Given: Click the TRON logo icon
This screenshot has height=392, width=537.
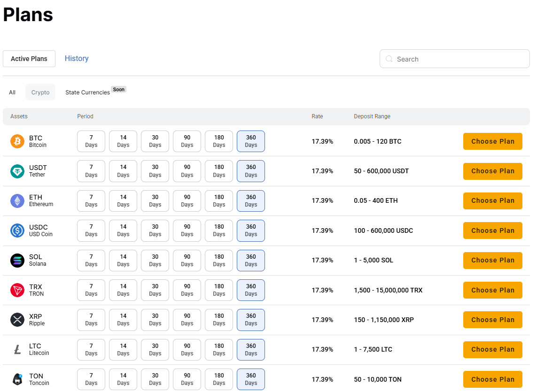Looking at the screenshot, I should [17, 290].
